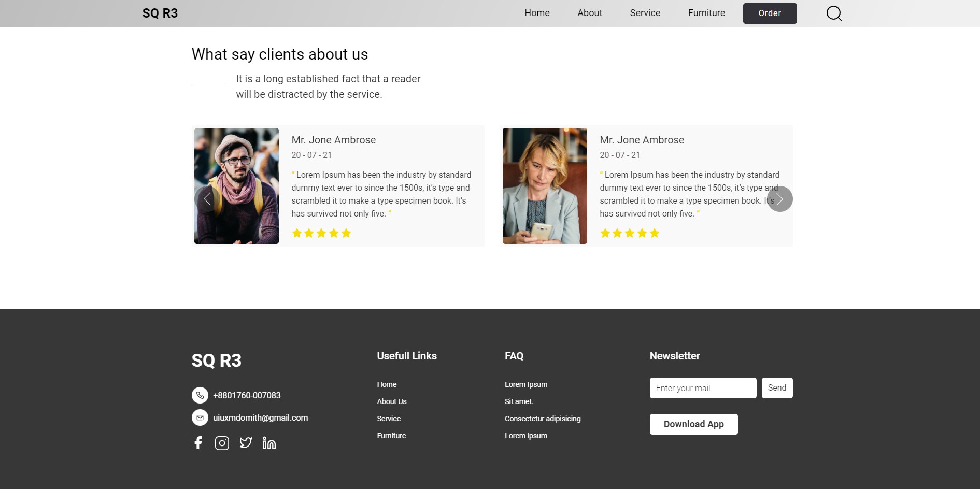Click the Download App button

click(x=694, y=424)
